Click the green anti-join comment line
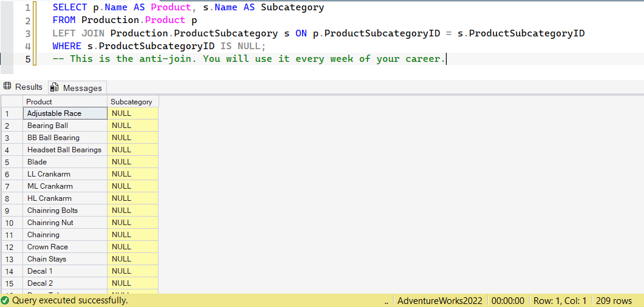 click(x=249, y=59)
